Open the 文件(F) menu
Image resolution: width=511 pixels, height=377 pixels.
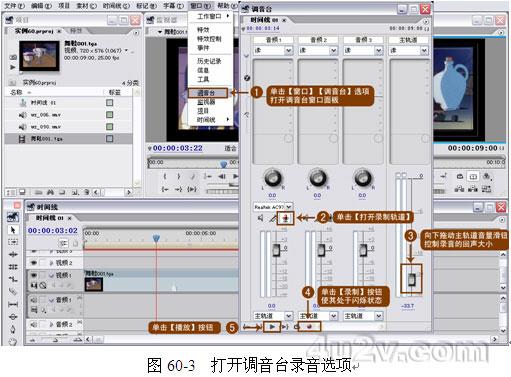tap(14, 6)
